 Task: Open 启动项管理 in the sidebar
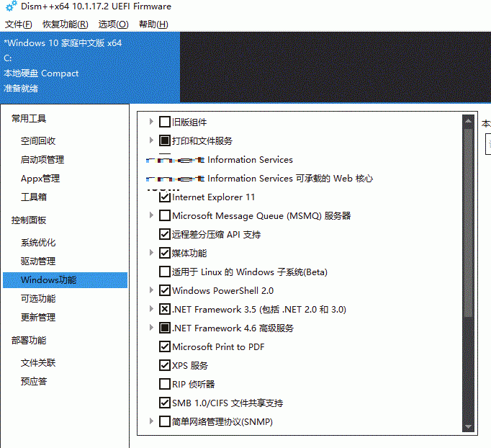click(x=42, y=160)
